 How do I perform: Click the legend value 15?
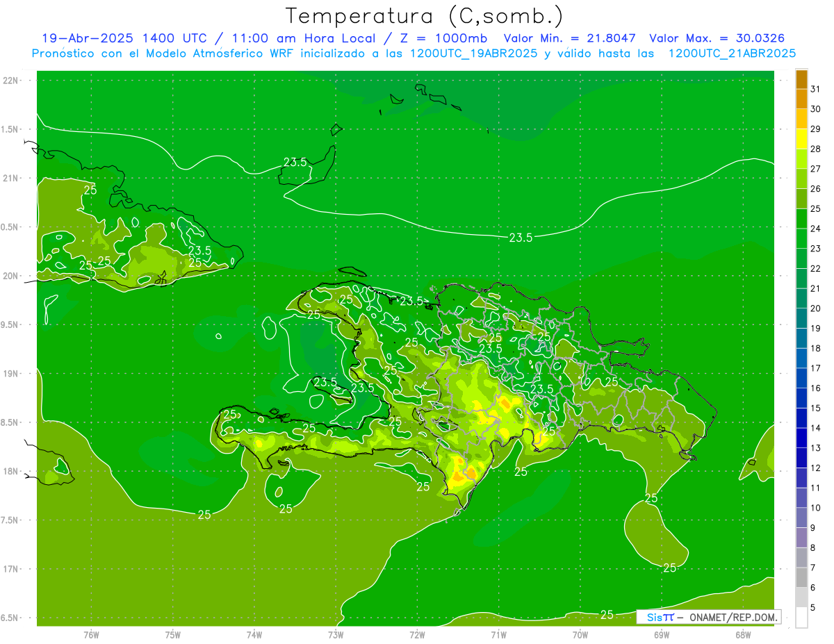coord(816,408)
